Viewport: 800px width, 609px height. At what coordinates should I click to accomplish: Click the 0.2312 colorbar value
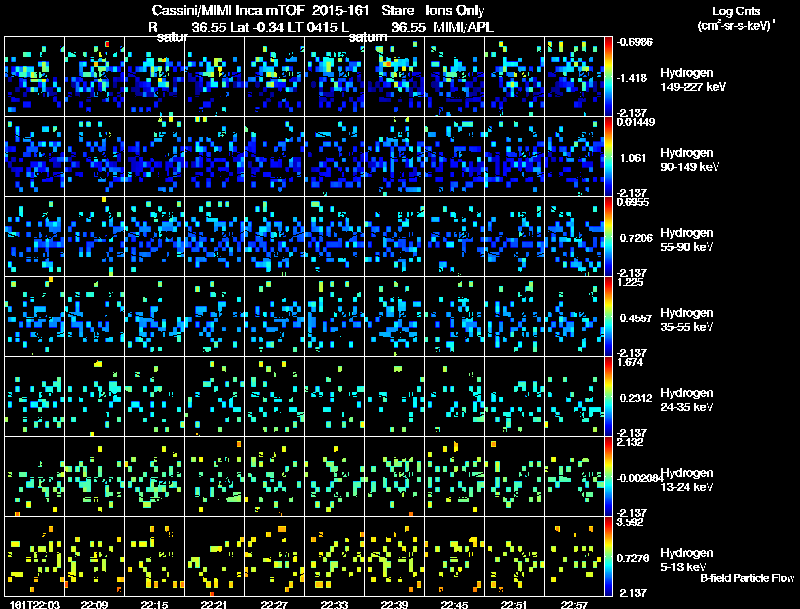point(636,398)
